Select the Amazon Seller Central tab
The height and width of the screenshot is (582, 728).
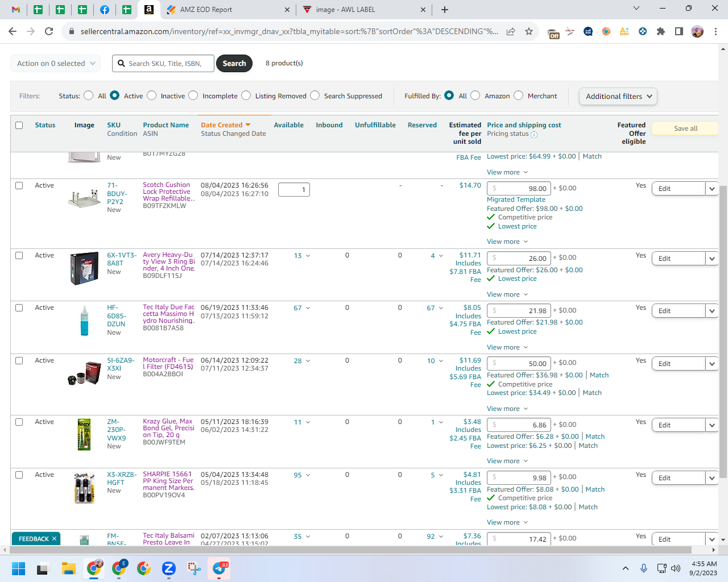tap(149, 10)
